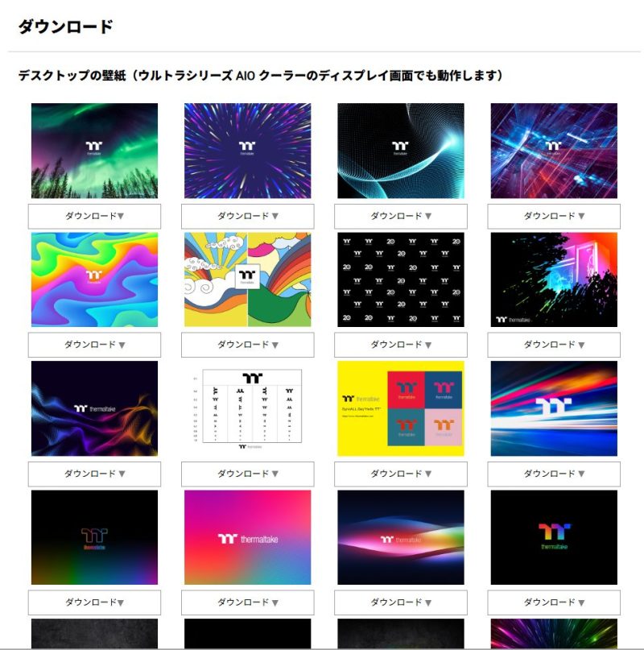Expand download dropdown under aurora wallpaper
The image size is (644, 650).
(x=94, y=216)
